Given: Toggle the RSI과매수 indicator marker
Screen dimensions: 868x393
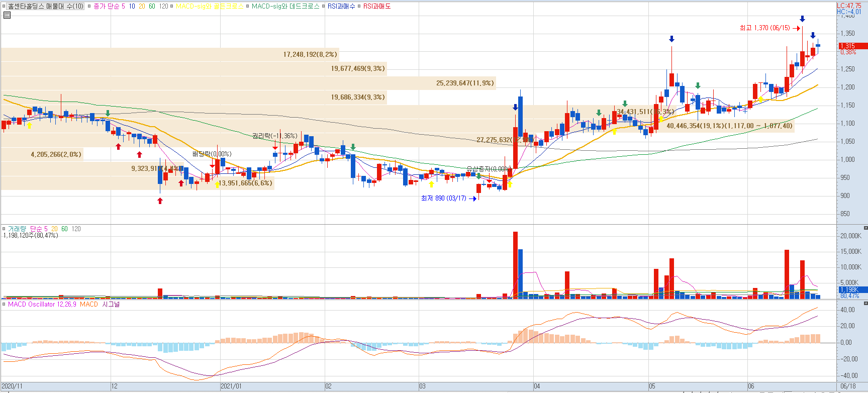Looking at the screenshot, I should coord(324,7).
